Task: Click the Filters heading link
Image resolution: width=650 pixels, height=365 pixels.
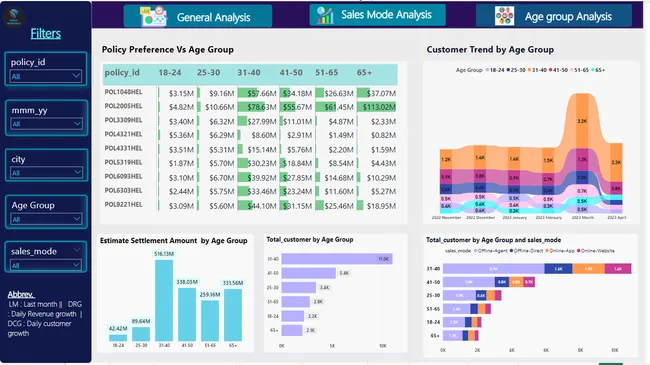Action: click(x=46, y=34)
